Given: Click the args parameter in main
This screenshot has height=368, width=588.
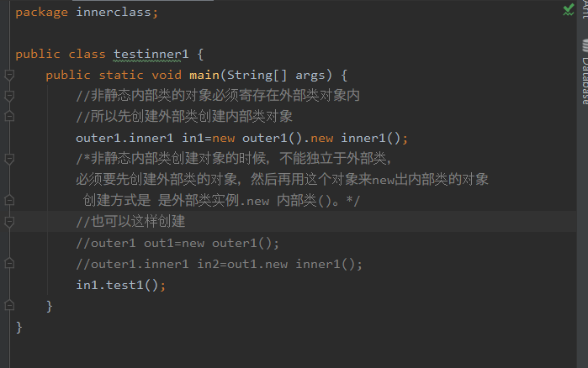Looking at the screenshot, I should coord(310,76).
